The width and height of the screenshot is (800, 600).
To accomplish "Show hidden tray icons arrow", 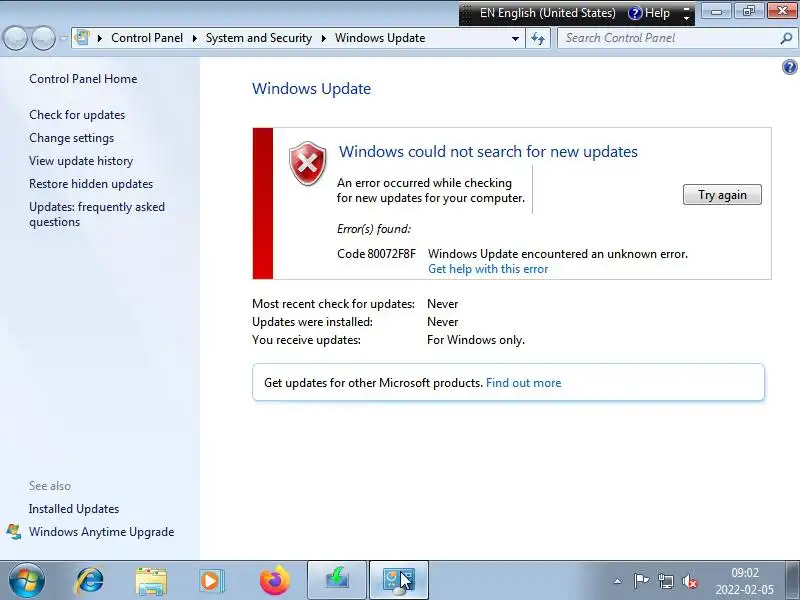I will pos(617,581).
